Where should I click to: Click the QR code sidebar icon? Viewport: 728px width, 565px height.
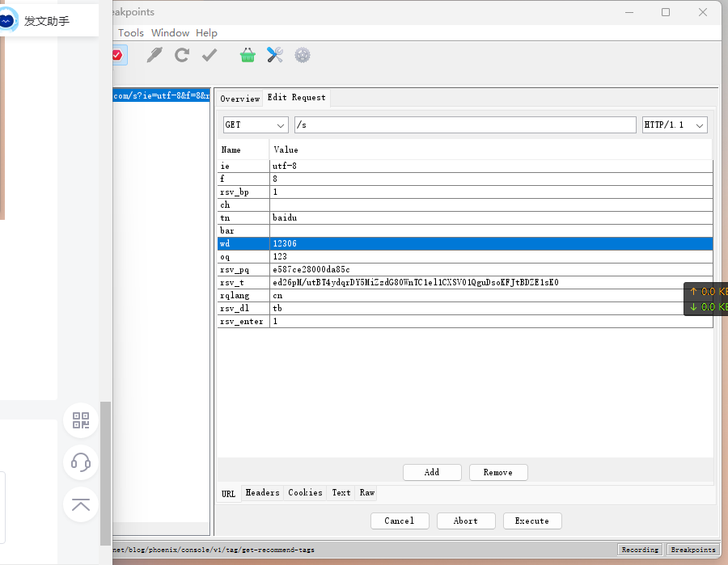coord(81,420)
